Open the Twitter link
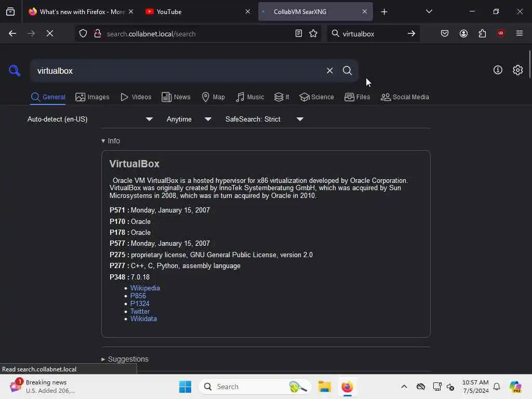The image size is (532, 399). tap(140, 312)
